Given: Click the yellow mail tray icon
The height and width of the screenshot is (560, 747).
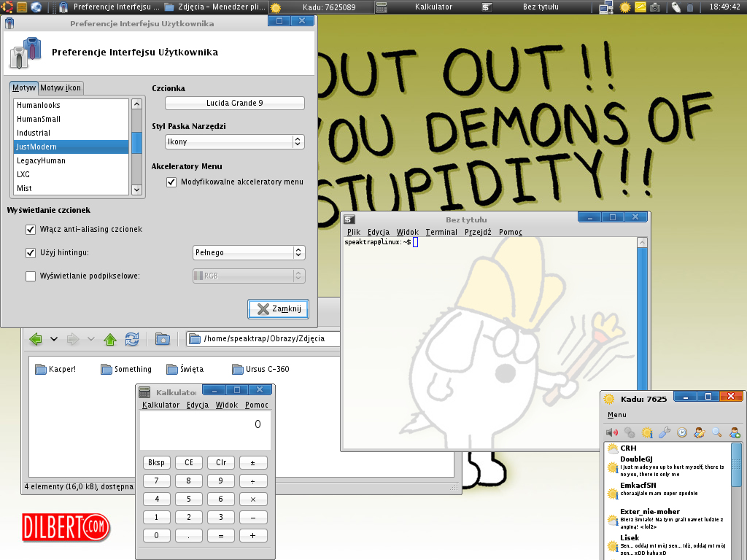Looking at the screenshot, I should [x=640, y=7].
